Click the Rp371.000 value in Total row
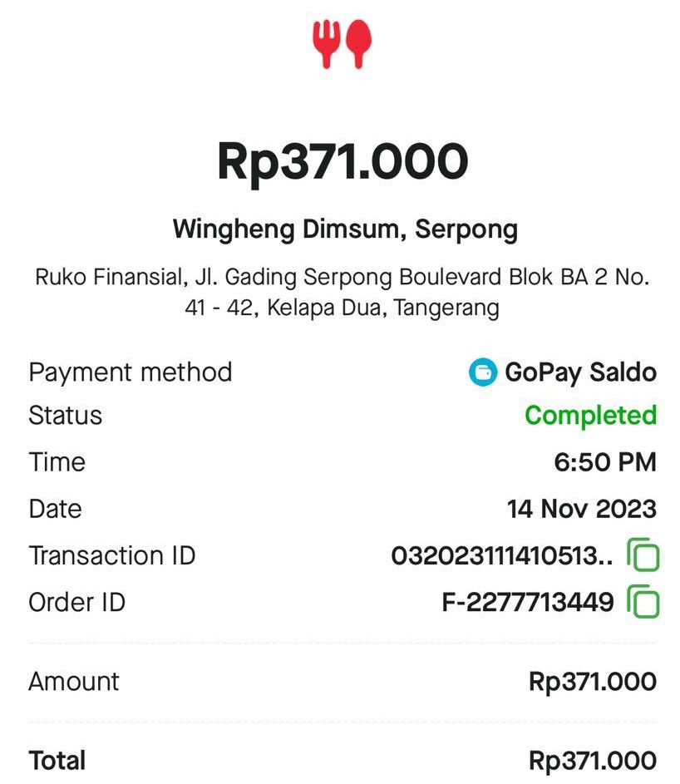Screen dimensions: 680x784 [592, 760]
